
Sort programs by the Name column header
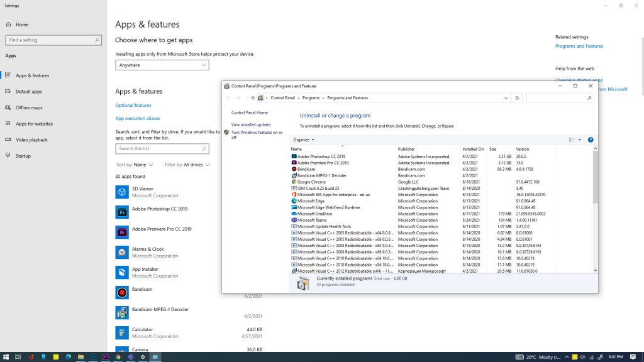342,150
